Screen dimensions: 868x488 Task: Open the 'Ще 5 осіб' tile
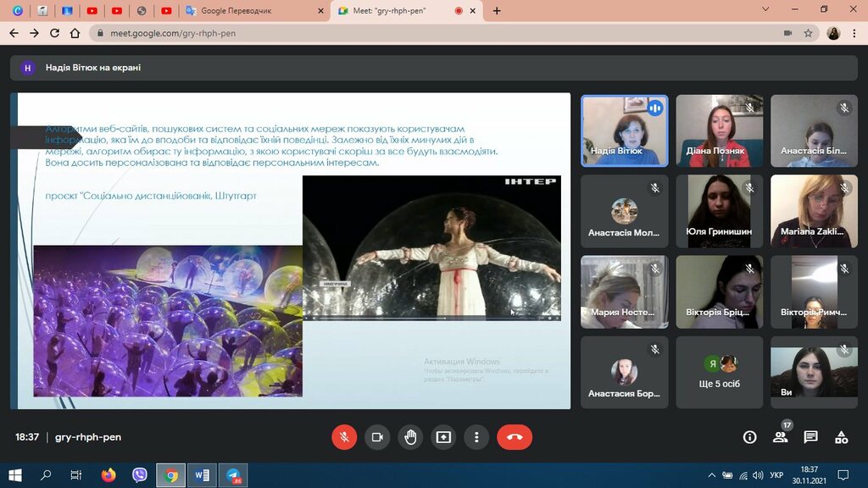720,372
